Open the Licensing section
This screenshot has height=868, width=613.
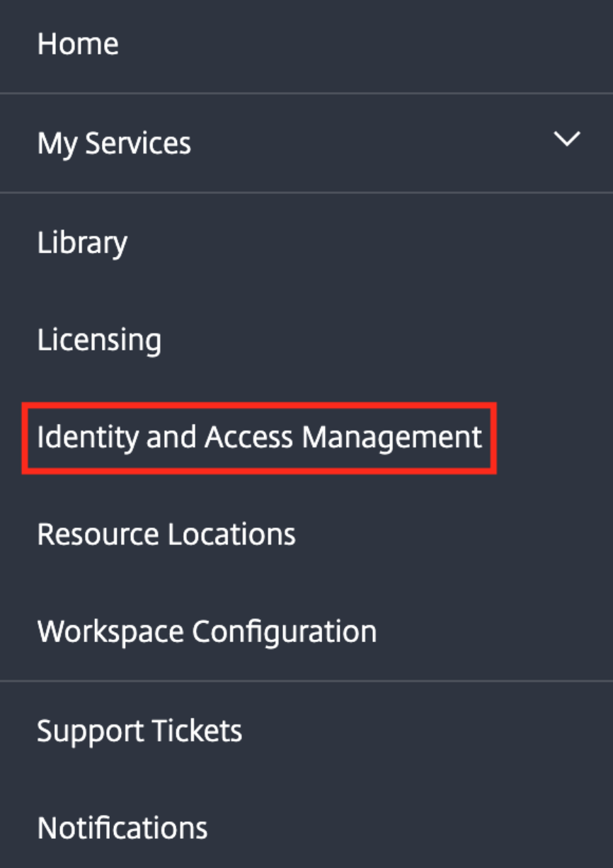coord(99,341)
